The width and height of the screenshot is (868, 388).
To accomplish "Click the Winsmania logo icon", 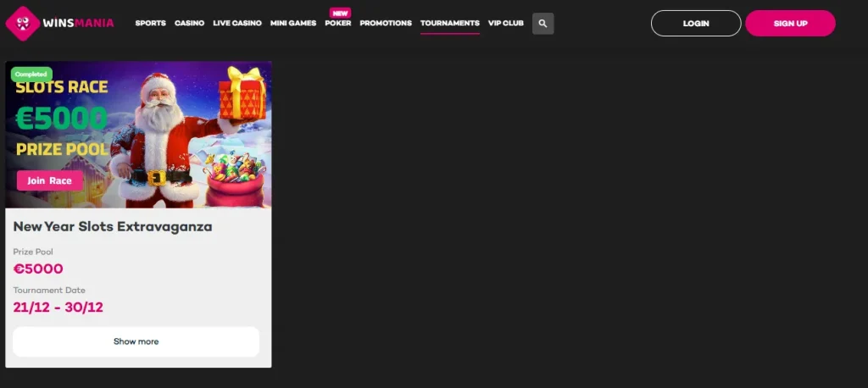I will [22, 23].
